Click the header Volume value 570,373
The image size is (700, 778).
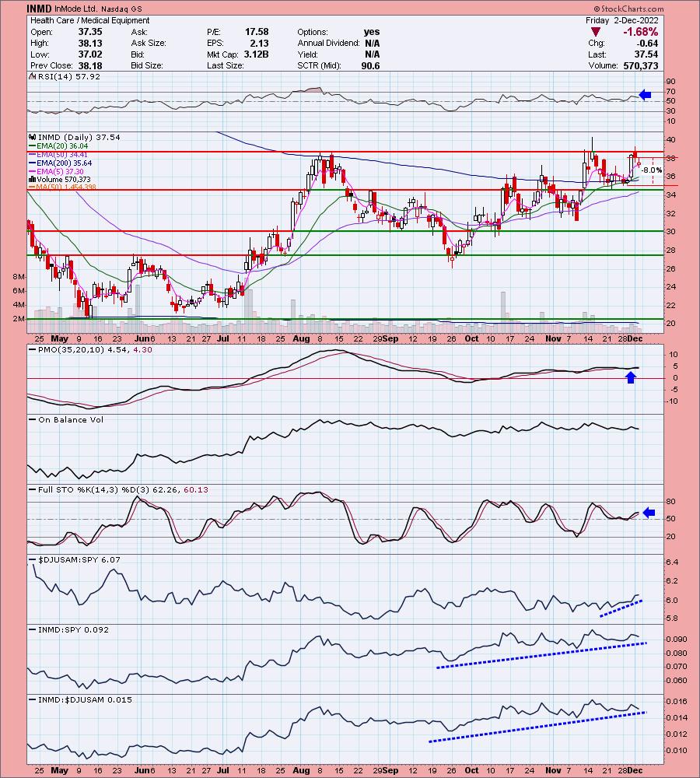640,65
